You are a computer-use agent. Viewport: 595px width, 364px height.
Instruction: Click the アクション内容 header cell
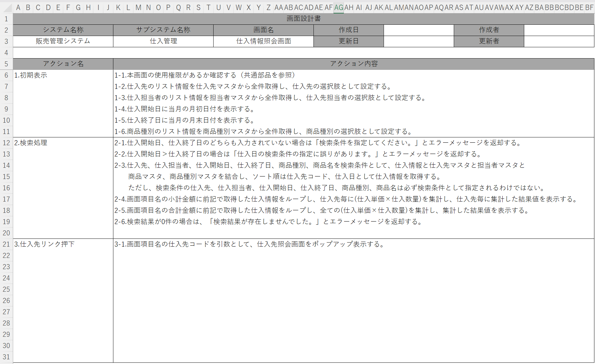[354, 64]
